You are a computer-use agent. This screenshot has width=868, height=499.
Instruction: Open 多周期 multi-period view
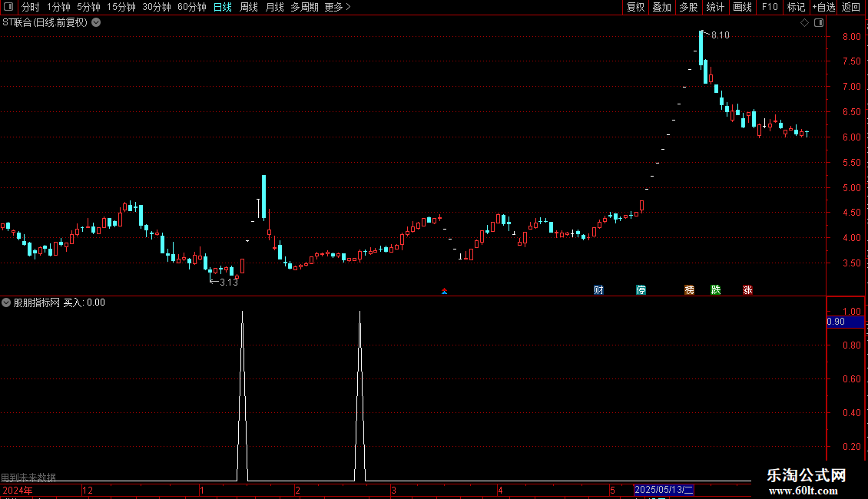(304, 7)
